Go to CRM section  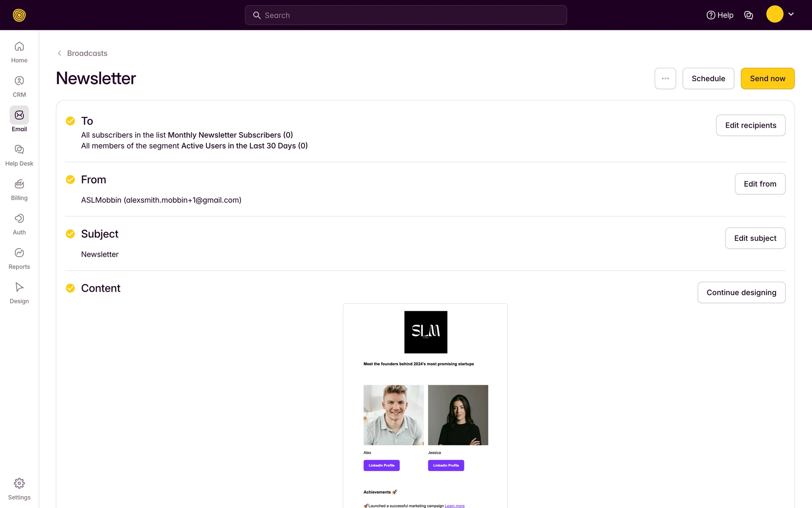tap(19, 81)
